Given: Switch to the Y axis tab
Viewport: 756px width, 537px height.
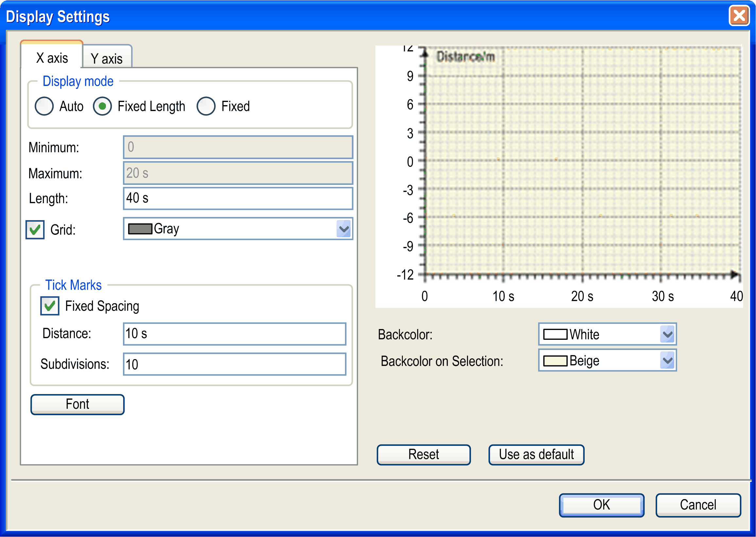Looking at the screenshot, I should click(x=107, y=59).
